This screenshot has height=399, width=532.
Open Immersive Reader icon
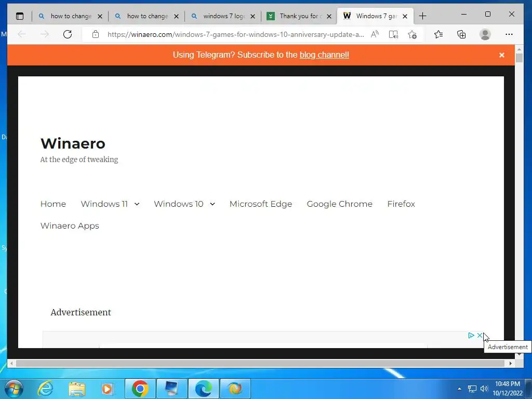point(393,34)
